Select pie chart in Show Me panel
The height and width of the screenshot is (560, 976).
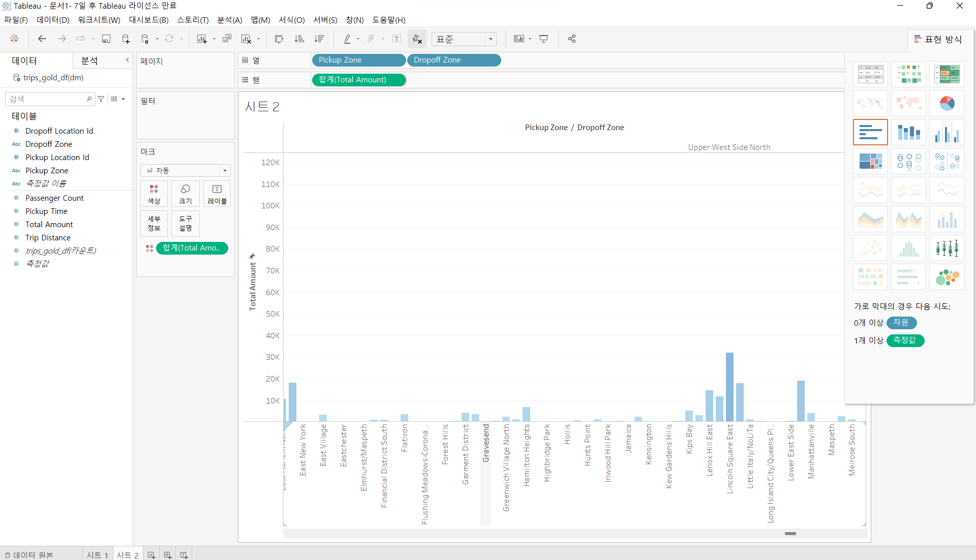point(947,104)
